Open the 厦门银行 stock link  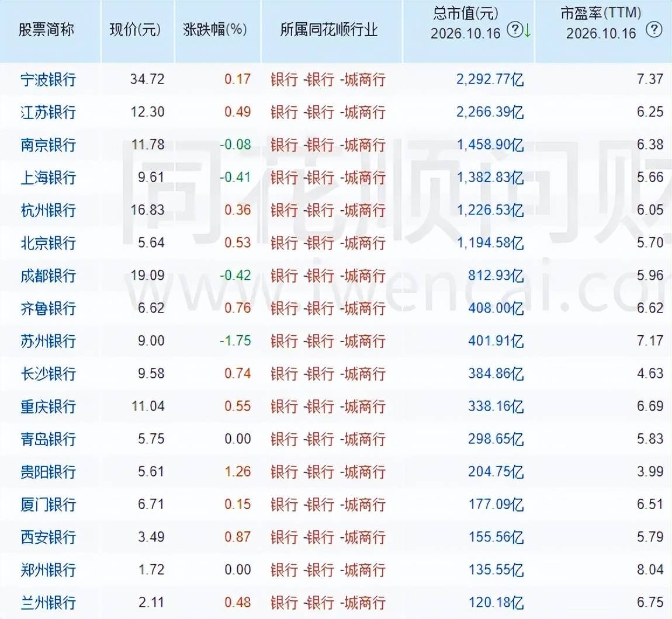click(49, 504)
